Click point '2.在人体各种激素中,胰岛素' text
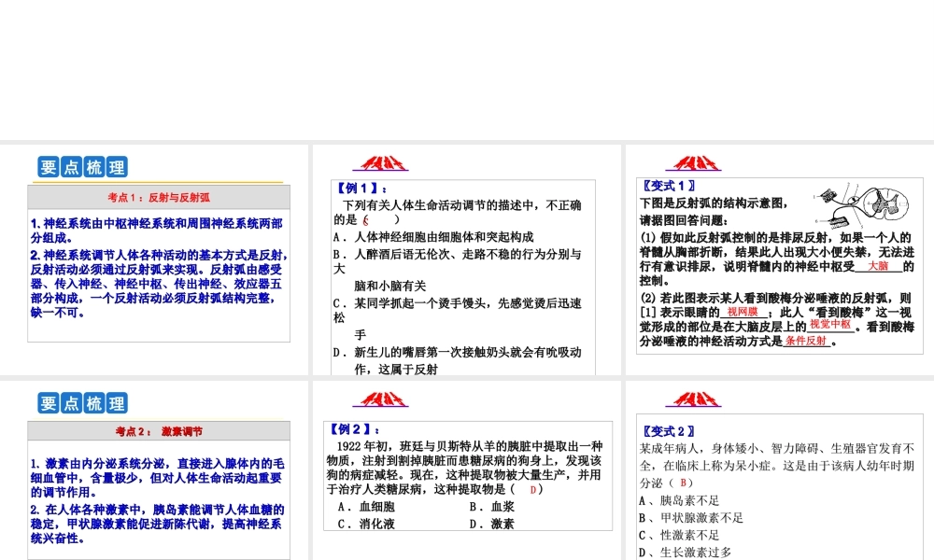934x560 pixels. 157,524
